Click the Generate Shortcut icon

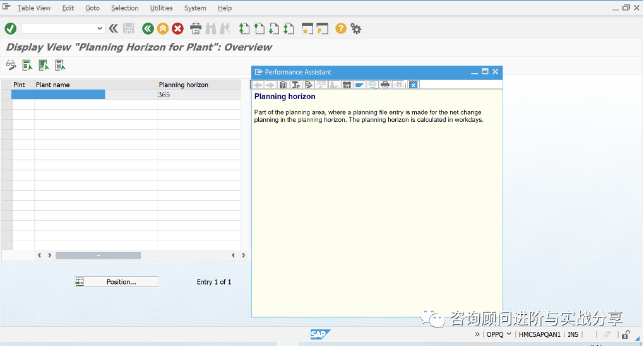coord(323,29)
